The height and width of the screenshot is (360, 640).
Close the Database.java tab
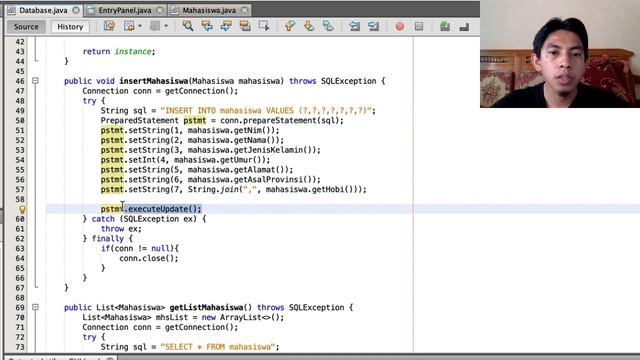pyautogui.click(x=76, y=10)
